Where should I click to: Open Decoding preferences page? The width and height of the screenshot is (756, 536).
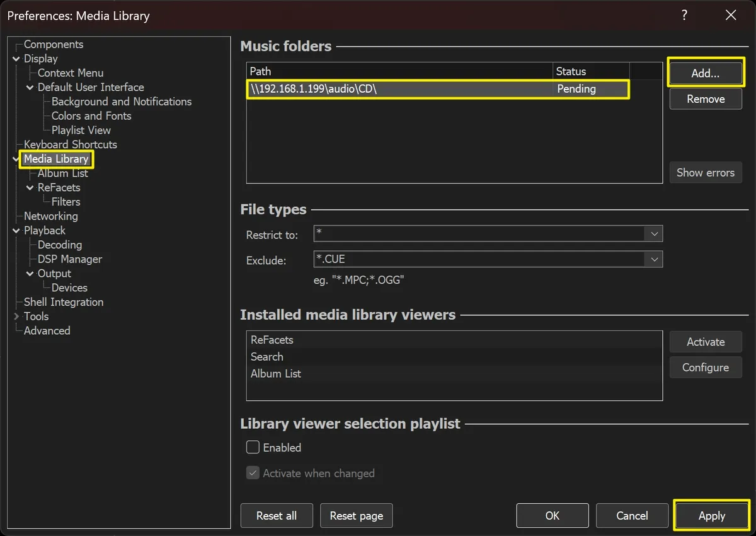(60, 245)
